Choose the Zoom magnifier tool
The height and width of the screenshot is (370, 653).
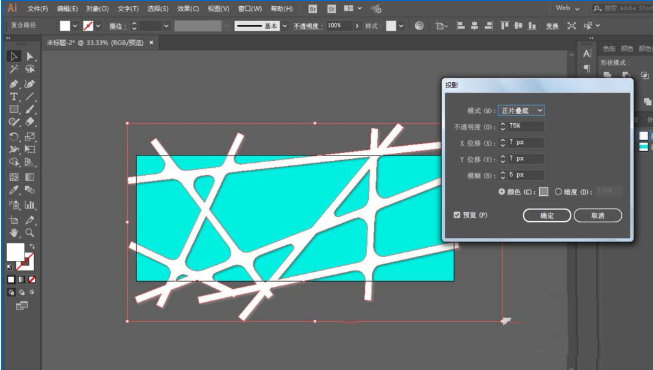pyautogui.click(x=30, y=232)
